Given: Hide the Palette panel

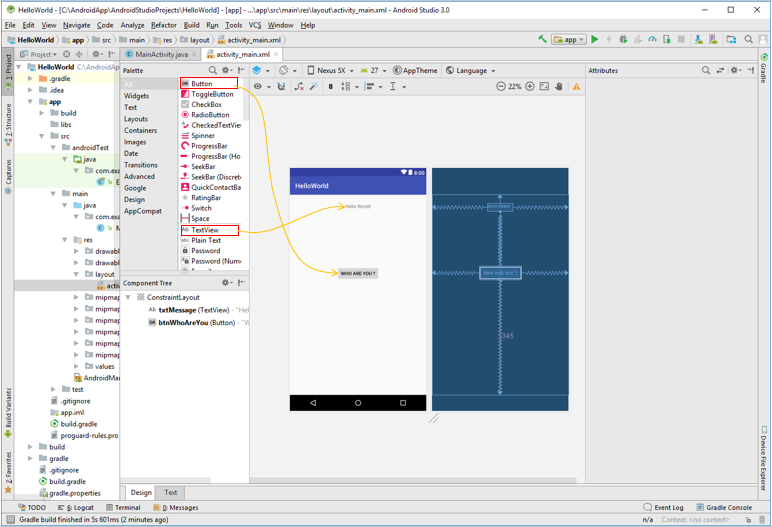Looking at the screenshot, I should pos(241,70).
